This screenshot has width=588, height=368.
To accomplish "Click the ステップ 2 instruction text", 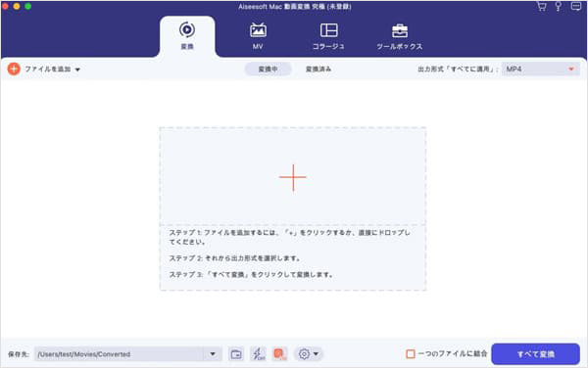I will point(235,258).
